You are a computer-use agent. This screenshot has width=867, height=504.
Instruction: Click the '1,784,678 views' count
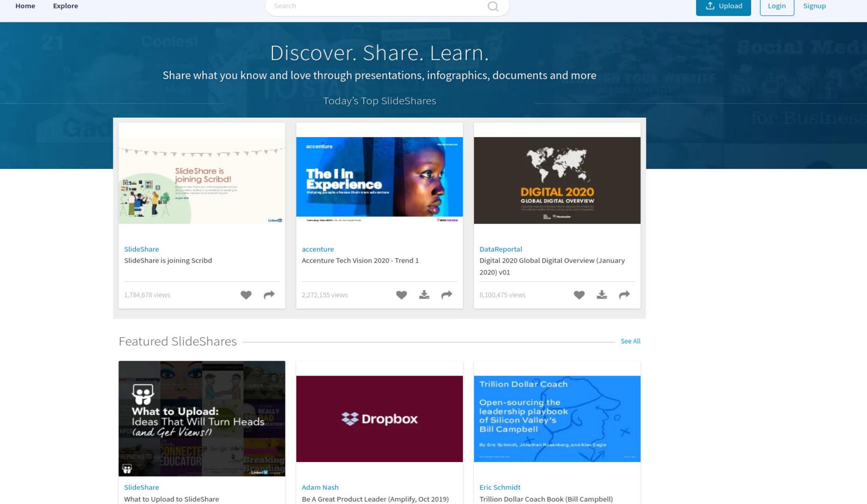point(147,295)
